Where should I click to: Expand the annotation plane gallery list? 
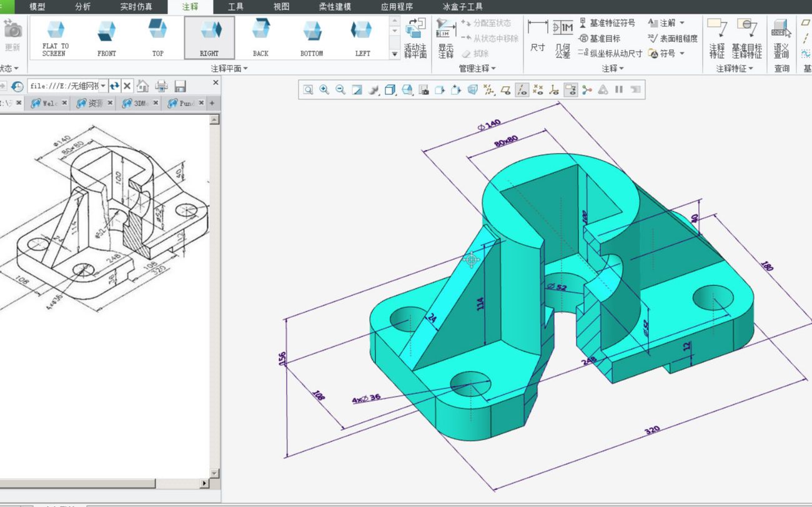pyautogui.click(x=395, y=54)
